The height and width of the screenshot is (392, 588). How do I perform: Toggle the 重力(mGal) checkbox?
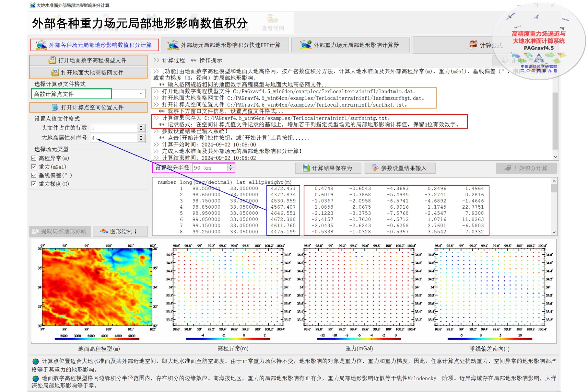(x=34, y=167)
